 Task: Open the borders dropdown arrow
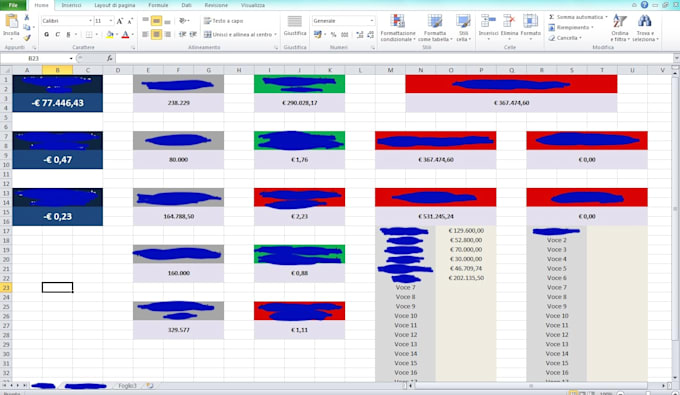coord(96,34)
